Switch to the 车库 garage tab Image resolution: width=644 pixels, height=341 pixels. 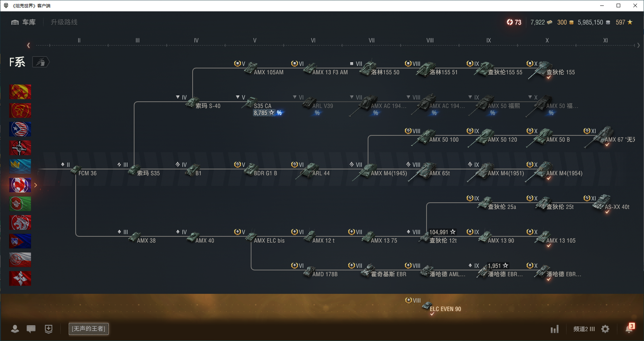coord(24,22)
